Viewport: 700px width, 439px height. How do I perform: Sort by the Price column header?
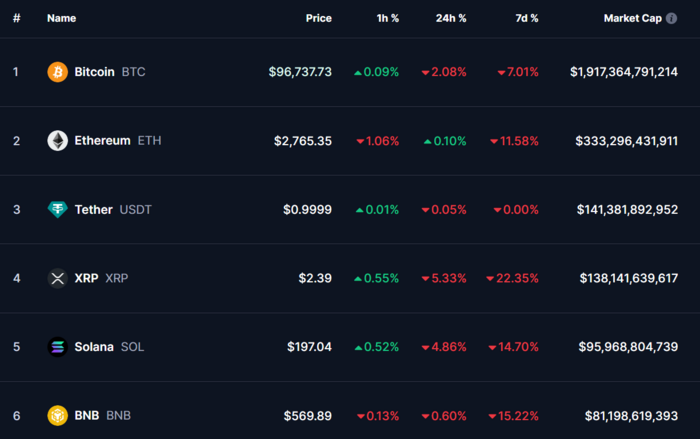(318, 18)
